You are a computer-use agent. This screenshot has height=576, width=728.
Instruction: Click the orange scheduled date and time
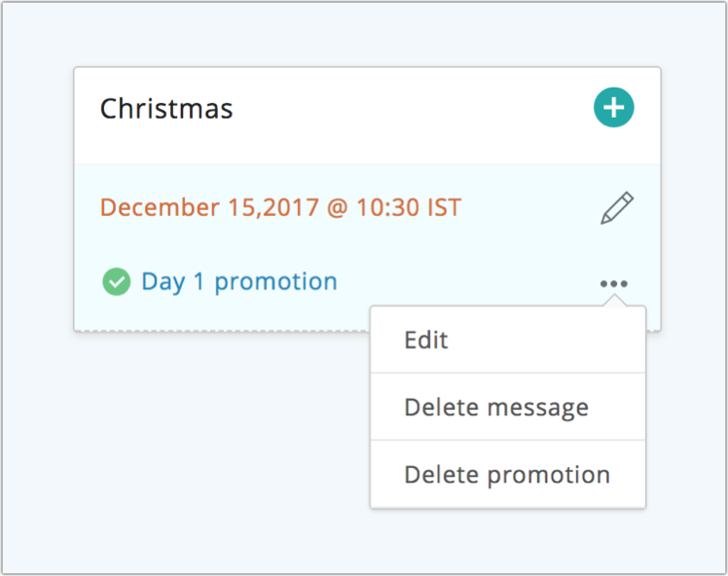point(280,208)
